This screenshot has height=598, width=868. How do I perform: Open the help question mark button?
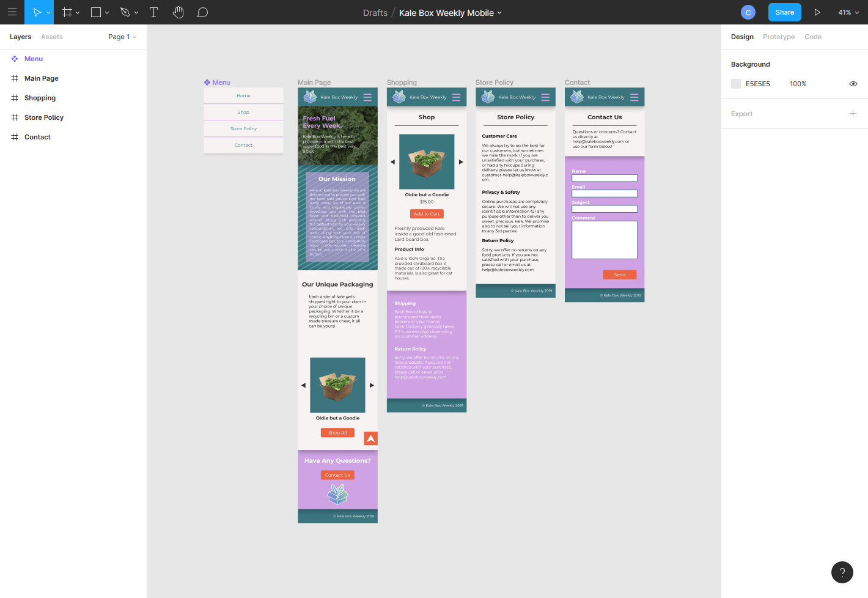[x=842, y=572]
